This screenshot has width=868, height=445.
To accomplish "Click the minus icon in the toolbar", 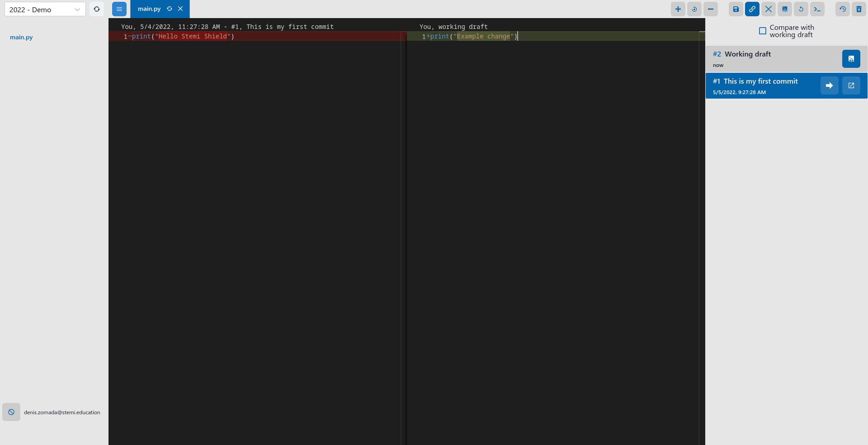I will point(711,9).
